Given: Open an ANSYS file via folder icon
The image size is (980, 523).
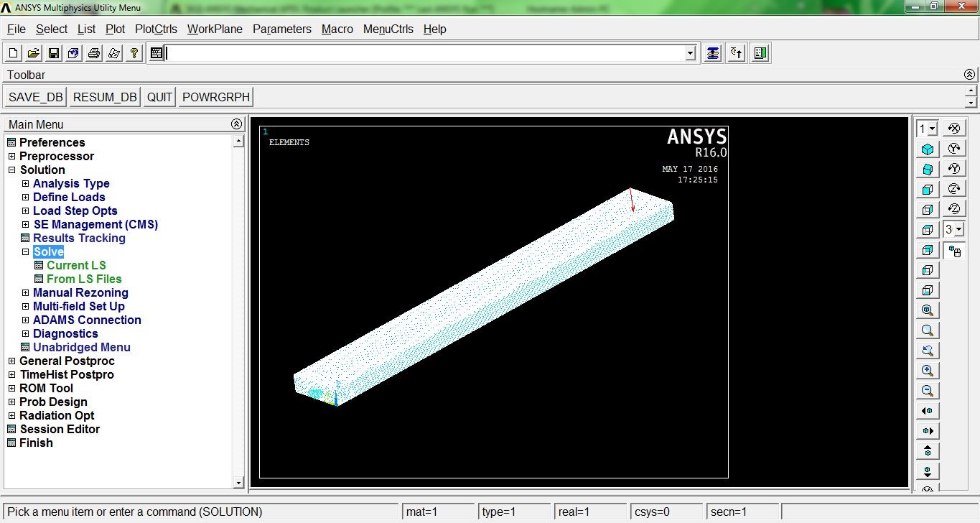Looking at the screenshot, I should [34, 53].
